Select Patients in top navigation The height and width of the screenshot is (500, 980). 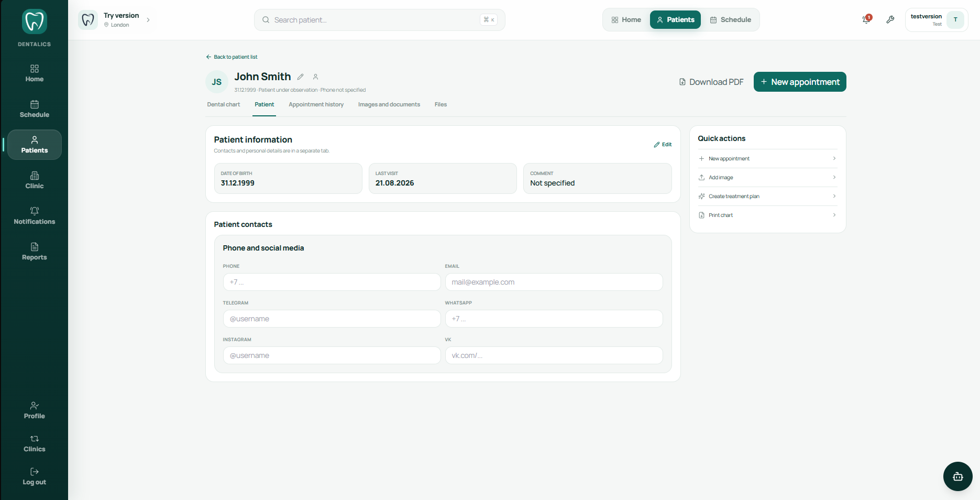coord(675,20)
